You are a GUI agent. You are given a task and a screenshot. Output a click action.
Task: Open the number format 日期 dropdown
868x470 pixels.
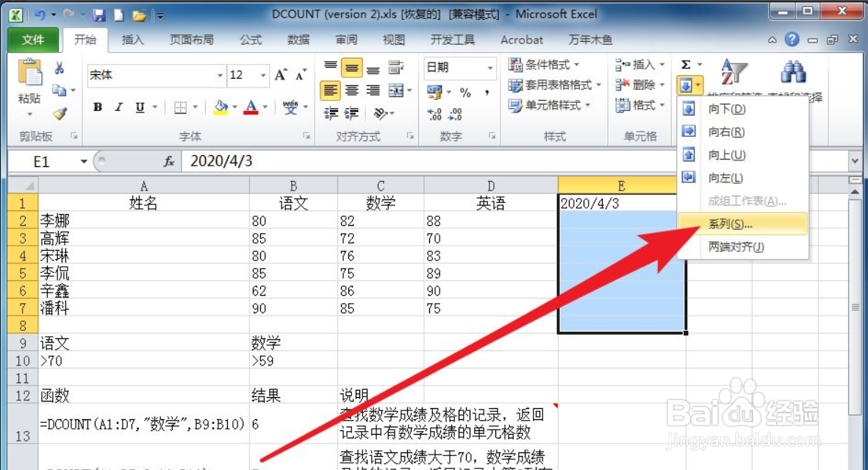pyautogui.click(x=490, y=68)
